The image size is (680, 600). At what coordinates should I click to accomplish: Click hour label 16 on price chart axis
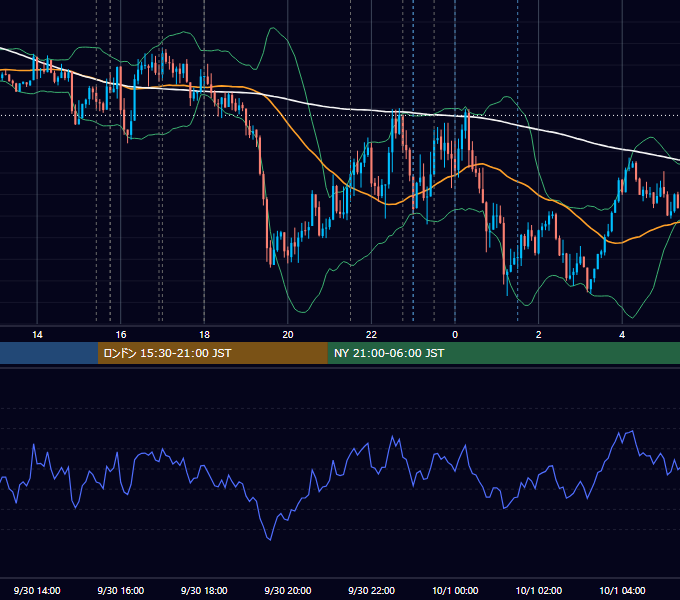click(x=121, y=335)
